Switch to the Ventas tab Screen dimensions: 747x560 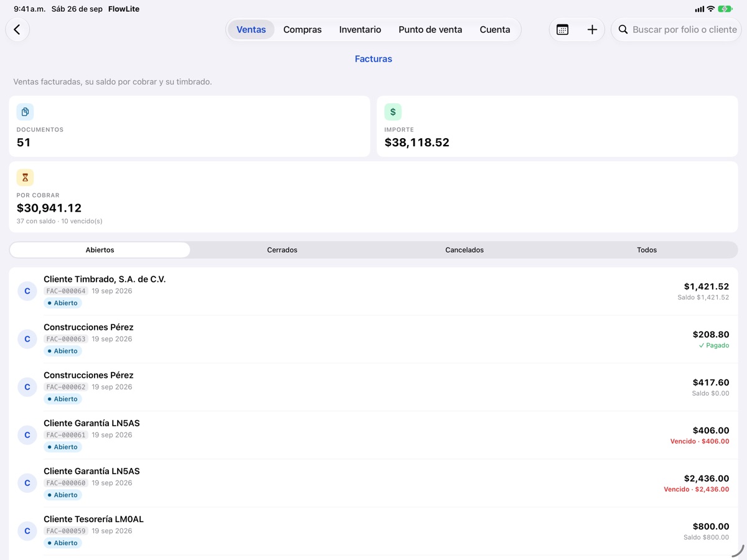click(x=251, y=29)
